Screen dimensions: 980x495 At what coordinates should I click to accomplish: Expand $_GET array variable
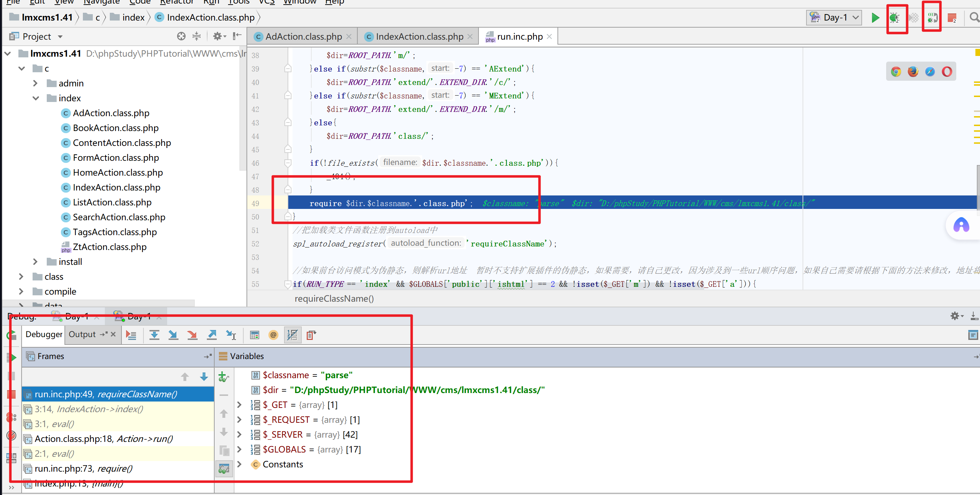click(239, 404)
